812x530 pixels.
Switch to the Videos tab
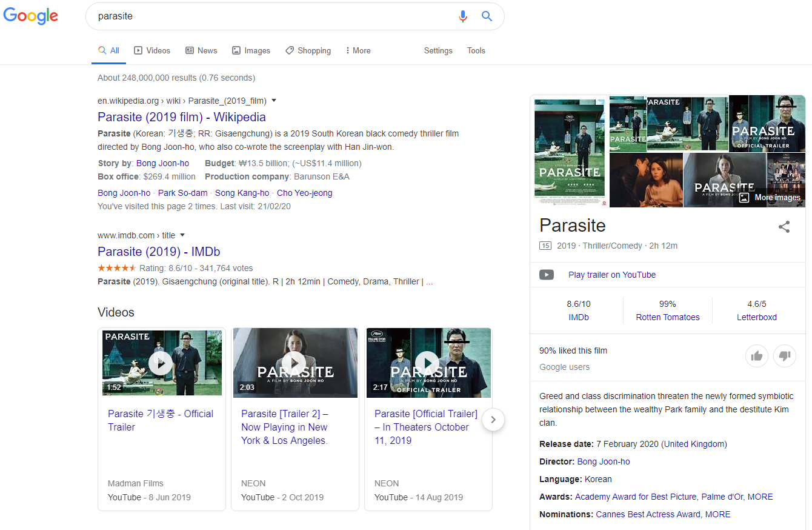[152, 50]
